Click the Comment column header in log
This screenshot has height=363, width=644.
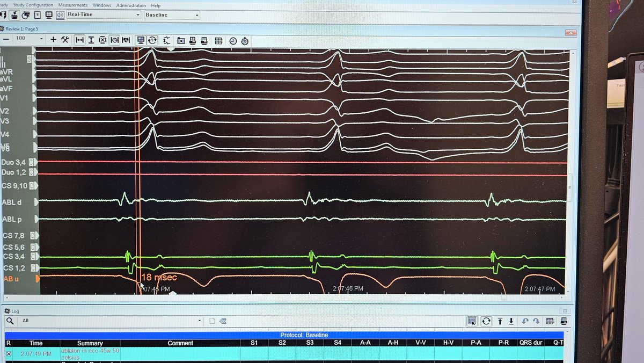pos(180,343)
